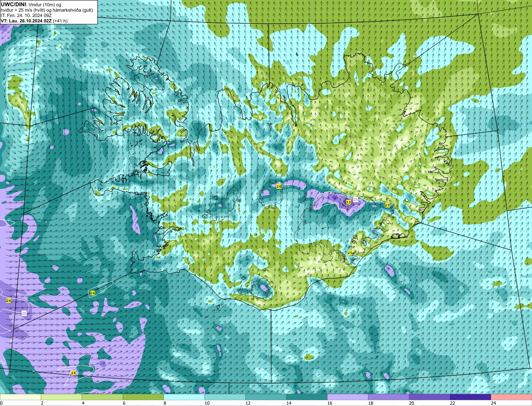Image resolution: width=532 pixels, height=406 pixels.
Task: Click the "6" tick label on wind scale
Action: tap(123, 403)
